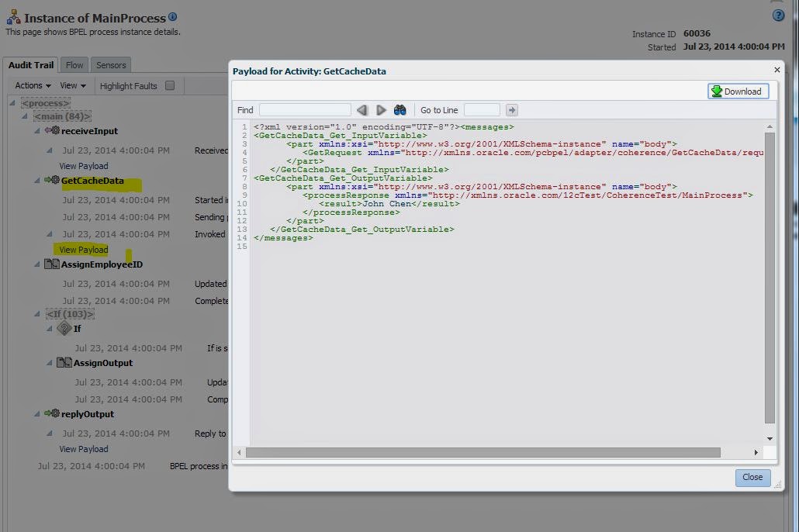This screenshot has height=532, width=799.
Task: Collapse the <main (84)> tree node
Action: pyautogui.click(x=25, y=116)
